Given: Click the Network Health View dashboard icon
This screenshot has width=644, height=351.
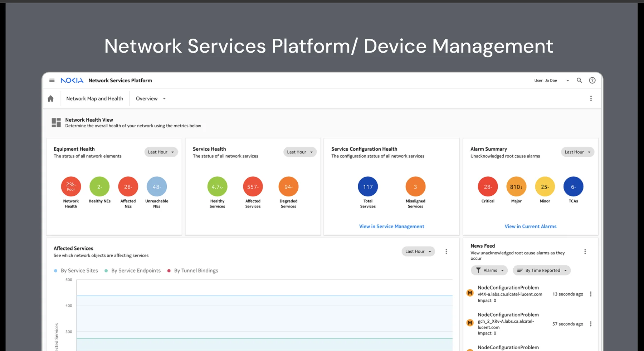Looking at the screenshot, I should point(56,123).
